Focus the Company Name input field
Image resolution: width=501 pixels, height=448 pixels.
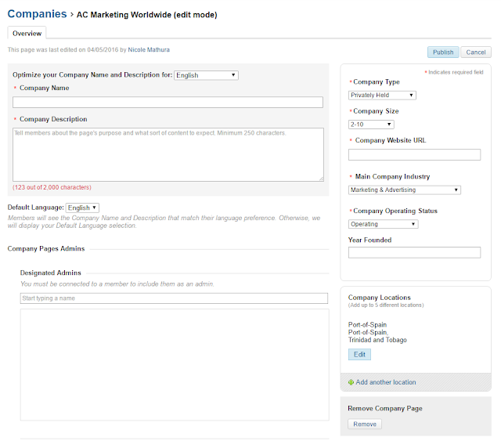pos(168,103)
